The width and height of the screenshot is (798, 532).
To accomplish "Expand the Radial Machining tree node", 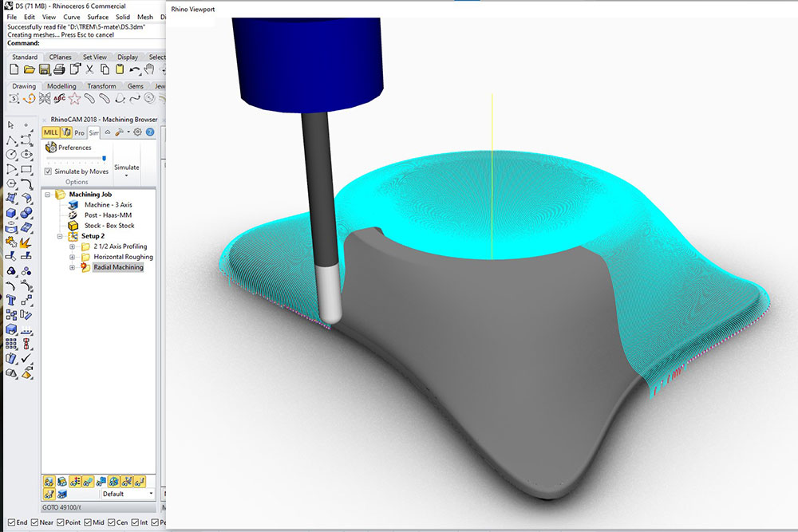I will (73, 267).
